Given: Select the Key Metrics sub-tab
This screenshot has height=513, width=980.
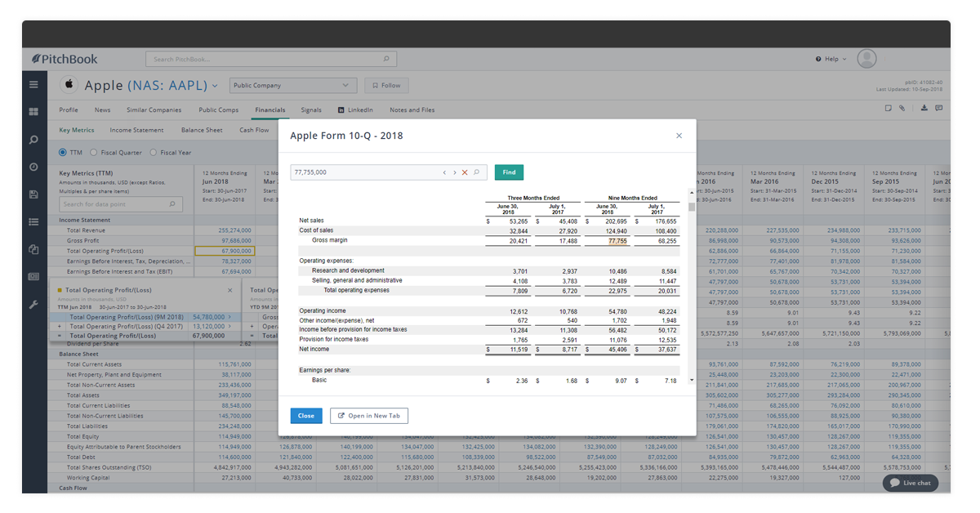Looking at the screenshot, I should [x=77, y=130].
